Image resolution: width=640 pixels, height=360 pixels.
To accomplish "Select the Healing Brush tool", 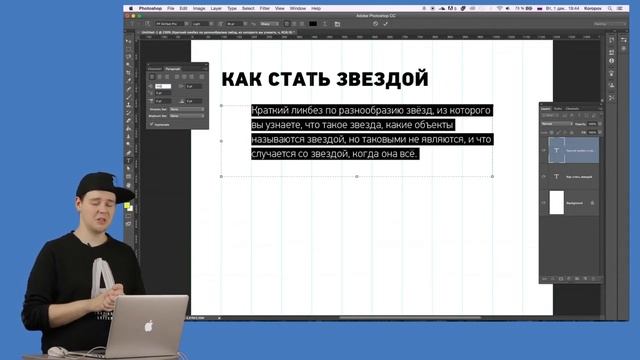I will click(129, 88).
